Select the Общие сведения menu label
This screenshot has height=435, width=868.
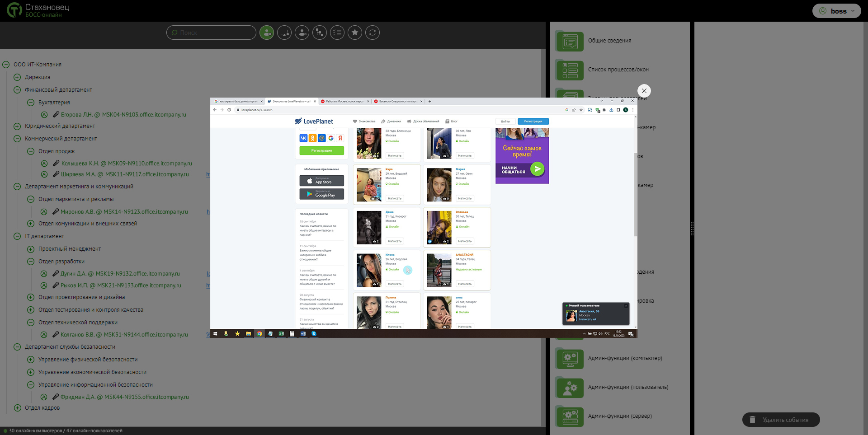[609, 41]
